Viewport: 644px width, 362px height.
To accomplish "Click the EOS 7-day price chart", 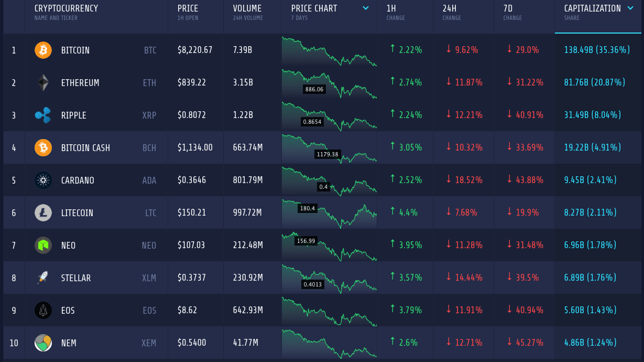I will pos(329,312).
